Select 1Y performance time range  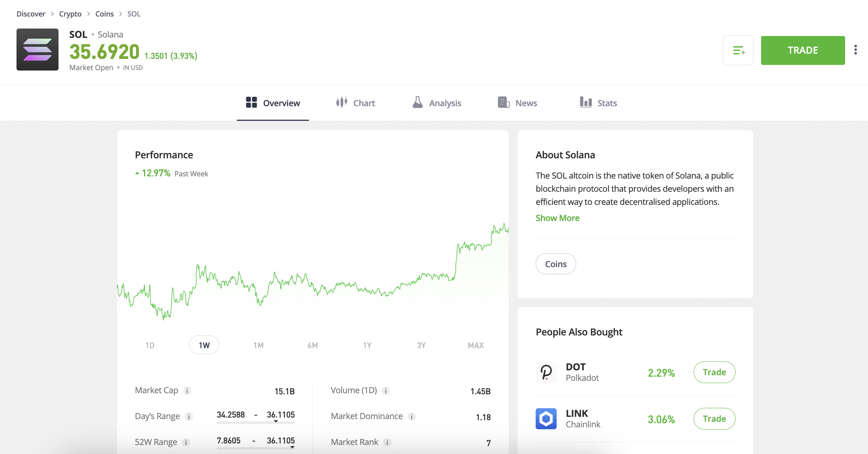367,345
